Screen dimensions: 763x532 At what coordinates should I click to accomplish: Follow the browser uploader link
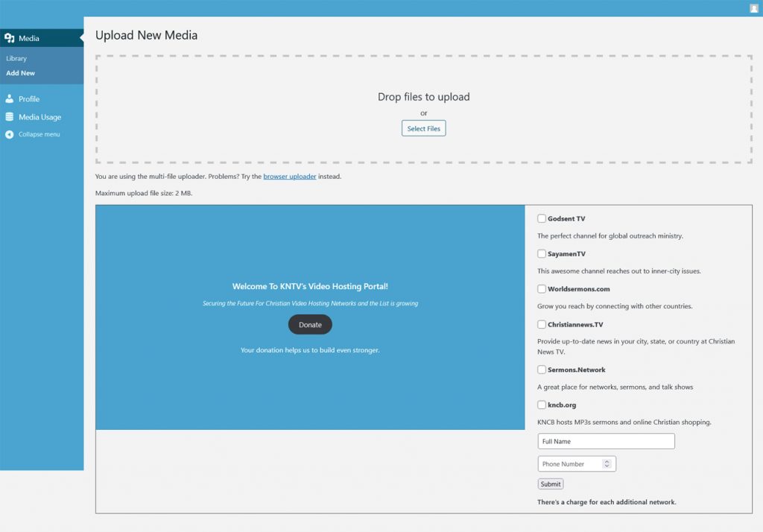tap(289, 177)
